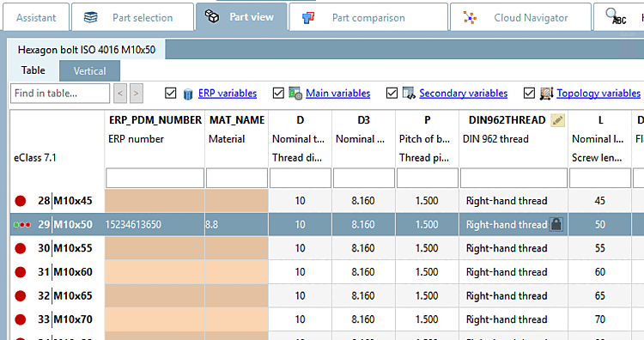Go to previous search result arrow
The image size is (644, 340).
(x=120, y=94)
